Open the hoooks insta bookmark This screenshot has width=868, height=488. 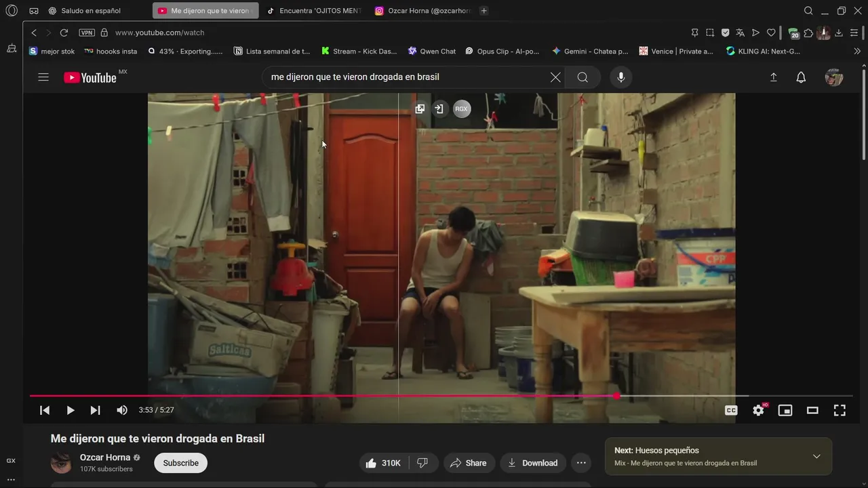pos(111,52)
